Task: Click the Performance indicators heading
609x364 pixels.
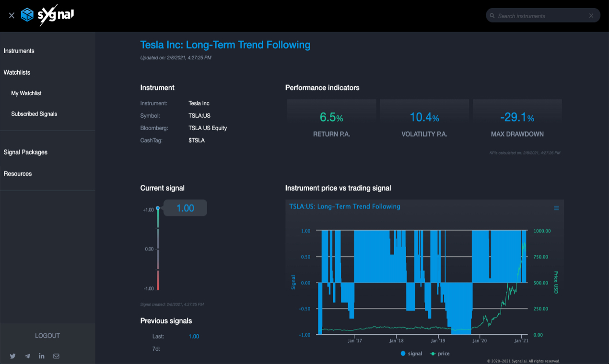Action: click(322, 88)
